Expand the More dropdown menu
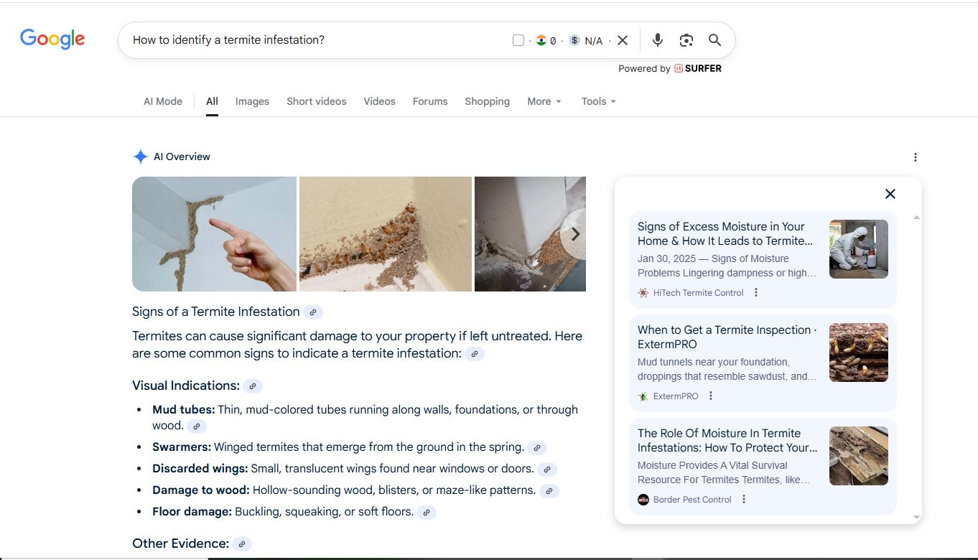The image size is (978, 560). pos(544,101)
